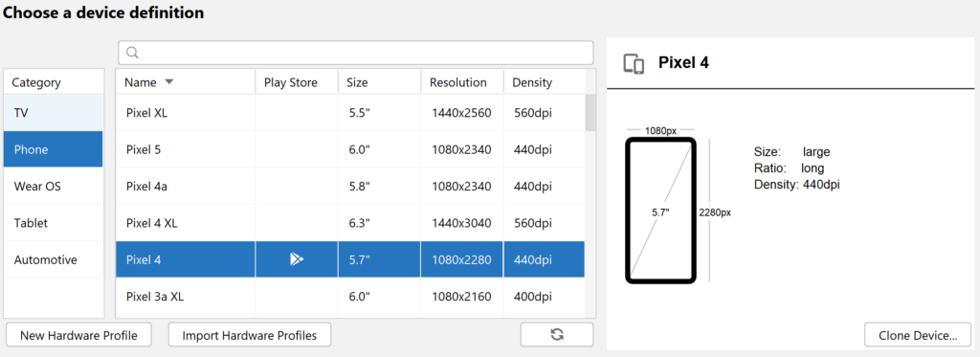Click the 1080x2160 resolution cell

pyautogui.click(x=462, y=297)
